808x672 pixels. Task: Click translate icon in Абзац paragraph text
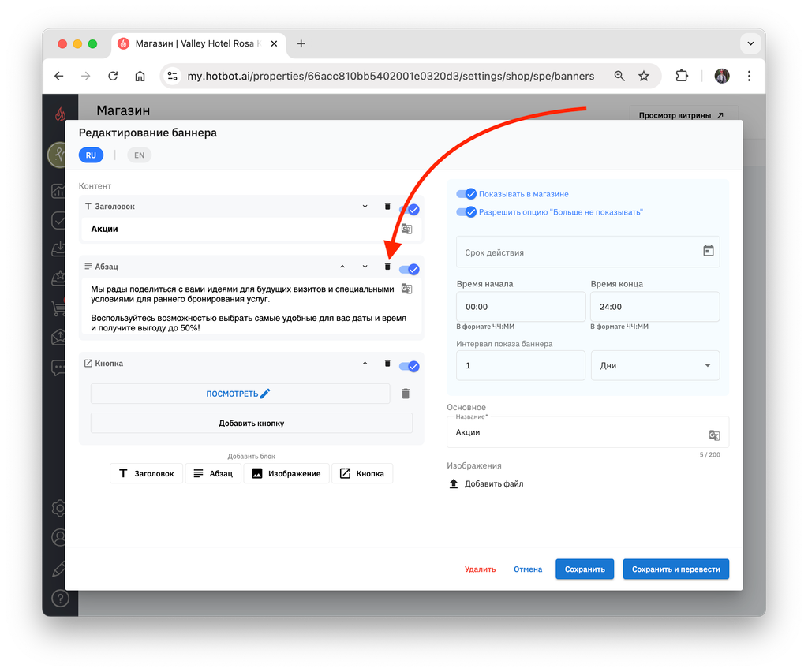tap(406, 289)
